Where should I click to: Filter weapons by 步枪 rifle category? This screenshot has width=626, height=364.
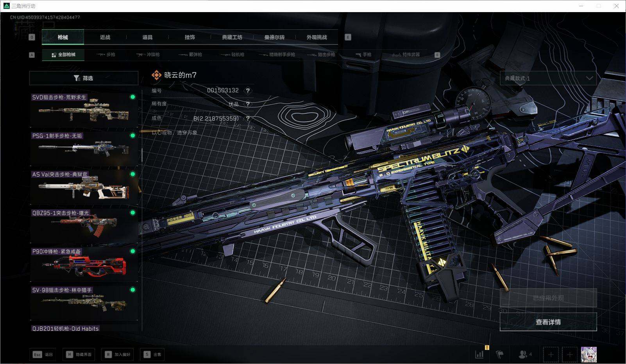pos(106,55)
